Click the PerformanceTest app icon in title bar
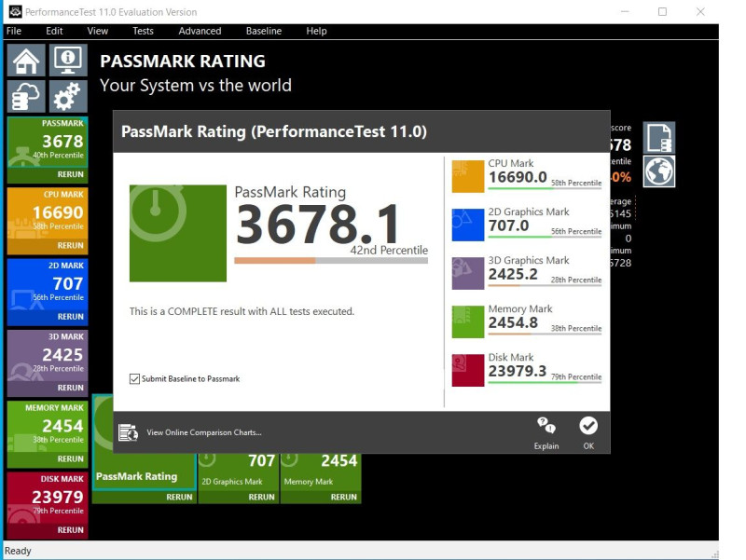 (15, 11)
